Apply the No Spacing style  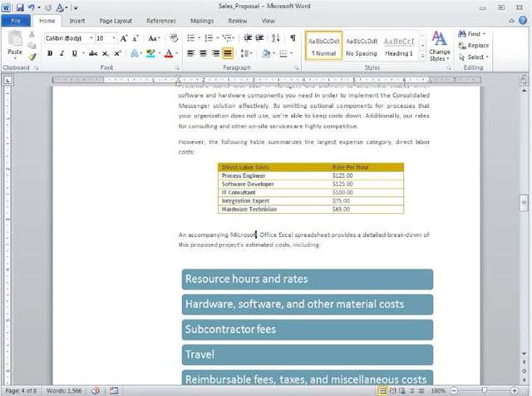tap(362, 46)
